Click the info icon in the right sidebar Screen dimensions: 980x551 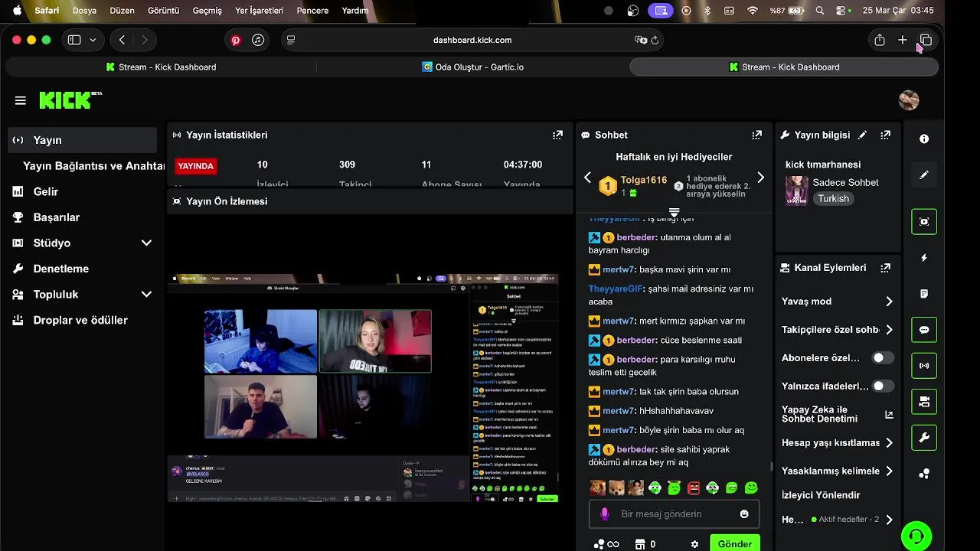tap(924, 139)
